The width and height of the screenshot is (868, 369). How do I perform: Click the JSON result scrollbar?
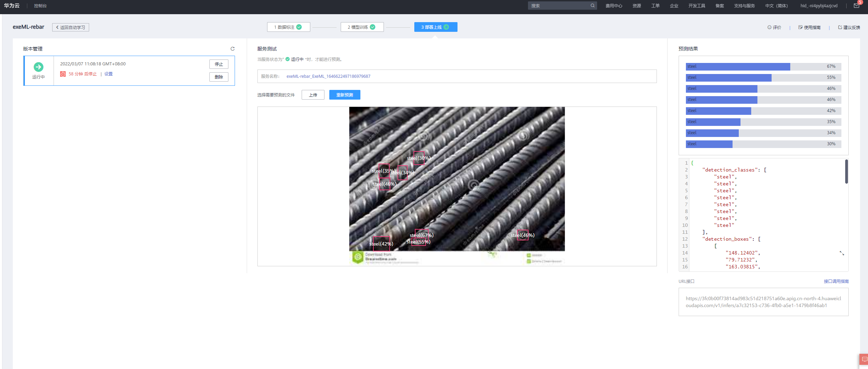pyautogui.click(x=846, y=172)
